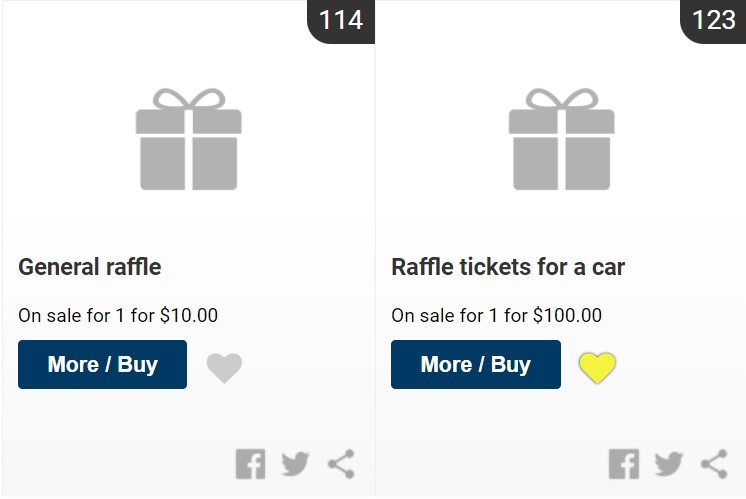The height and width of the screenshot is (499, 746).
Task: Open share options for General raffle
Action: point(341,464)
